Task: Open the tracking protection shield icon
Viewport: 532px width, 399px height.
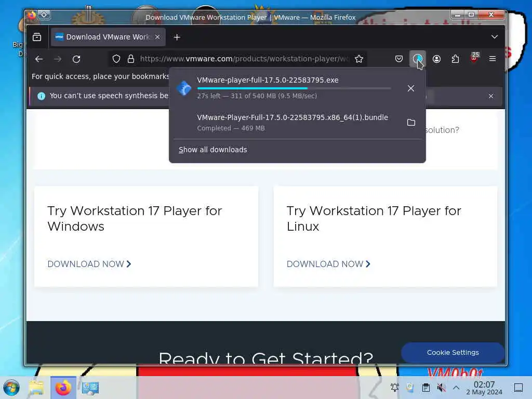Action: (x=116, y=59)
